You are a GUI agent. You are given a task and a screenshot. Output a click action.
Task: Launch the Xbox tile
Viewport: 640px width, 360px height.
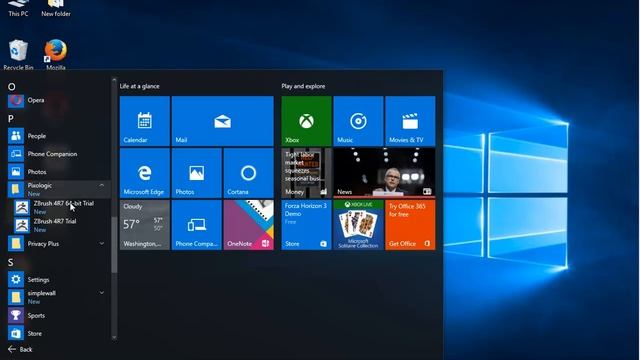[x=306, y=121]
